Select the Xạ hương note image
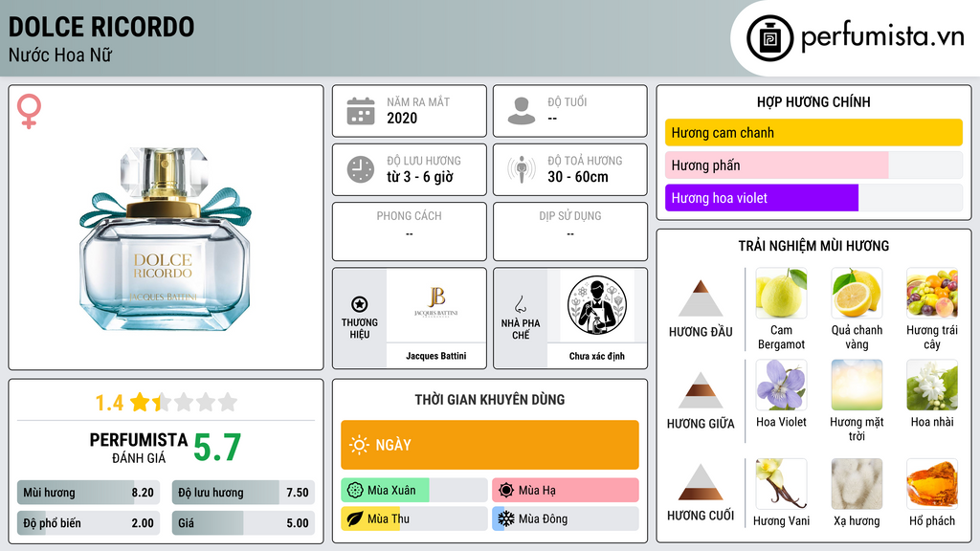Image resolution: width=980 pixels, height=551 pixels. 857,484
